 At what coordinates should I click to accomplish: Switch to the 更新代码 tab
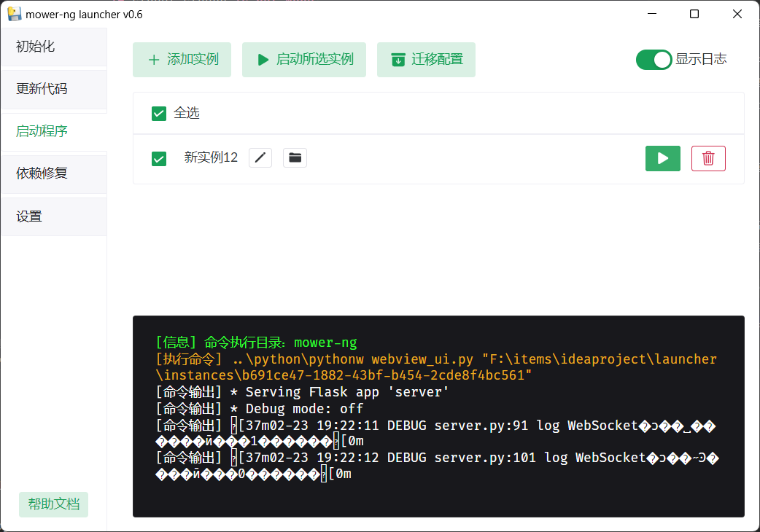(54, 89)
